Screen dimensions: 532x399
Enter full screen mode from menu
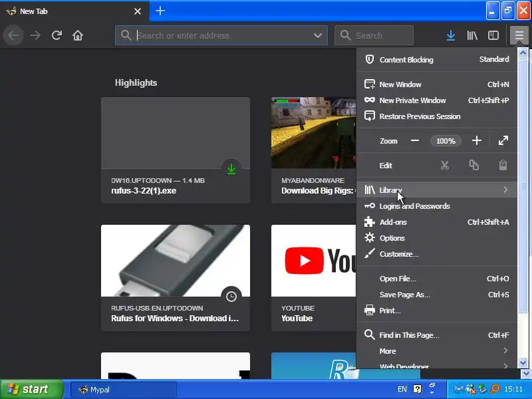[x=503, y=140]
